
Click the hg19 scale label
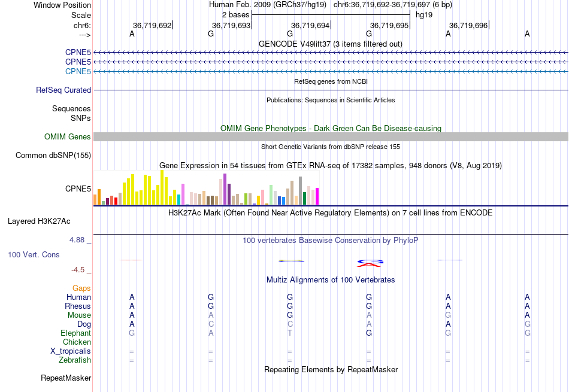click(x=424, y=15)
